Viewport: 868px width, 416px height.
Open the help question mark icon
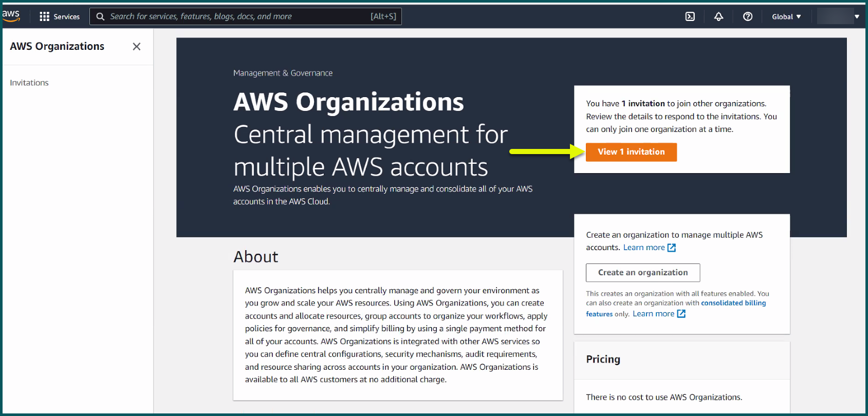point(748,16)
